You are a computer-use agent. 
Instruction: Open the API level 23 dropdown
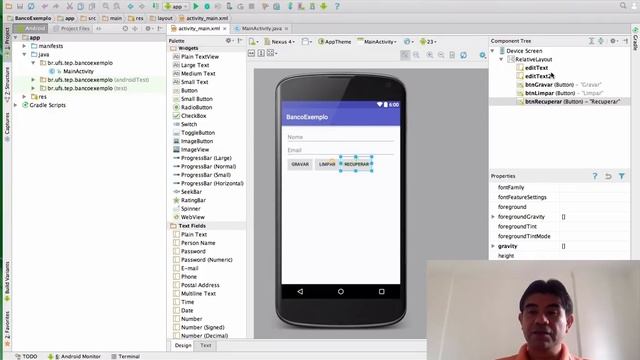tap(428, 42)
